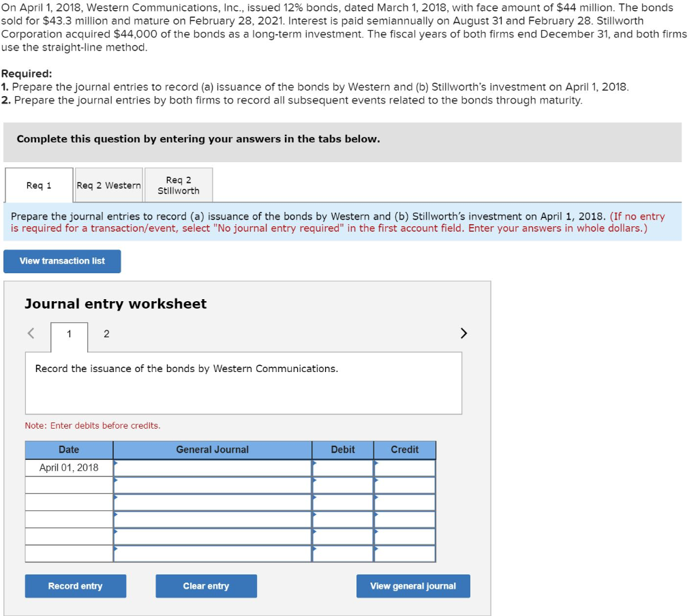Click the General Journal column header
698x616 pixels.
[x=211, y=450]
